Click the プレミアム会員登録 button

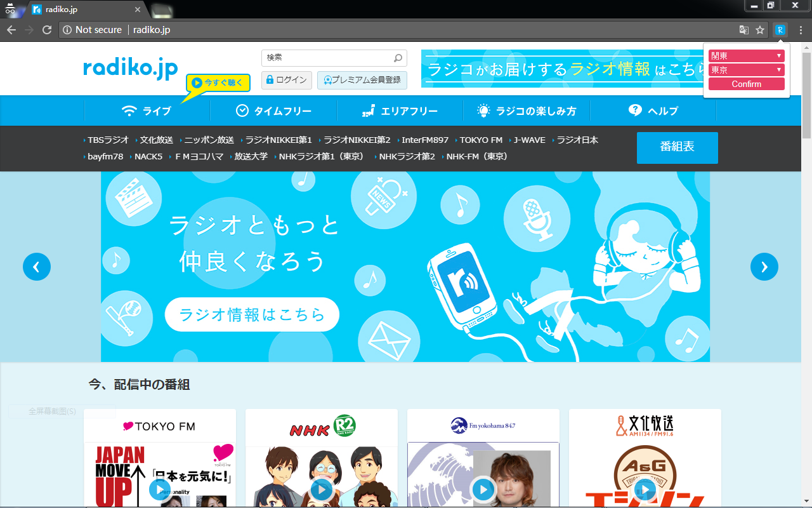pyautogui.click(x=362, y=80)
